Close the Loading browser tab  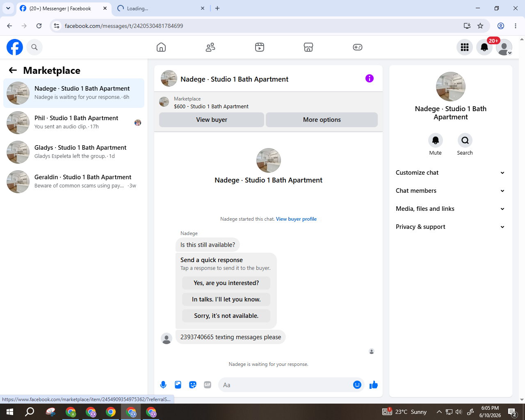[x=203, y=8]
